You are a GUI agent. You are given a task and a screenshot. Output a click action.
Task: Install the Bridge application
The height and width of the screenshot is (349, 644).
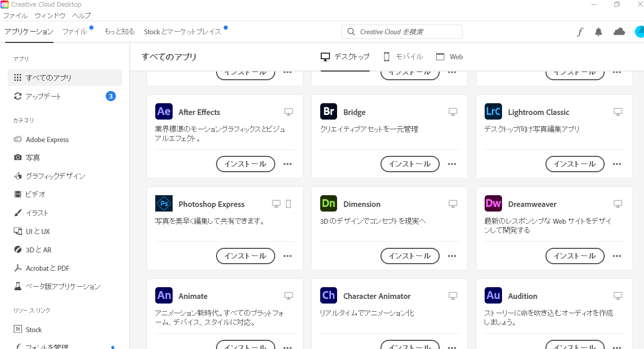410,164
